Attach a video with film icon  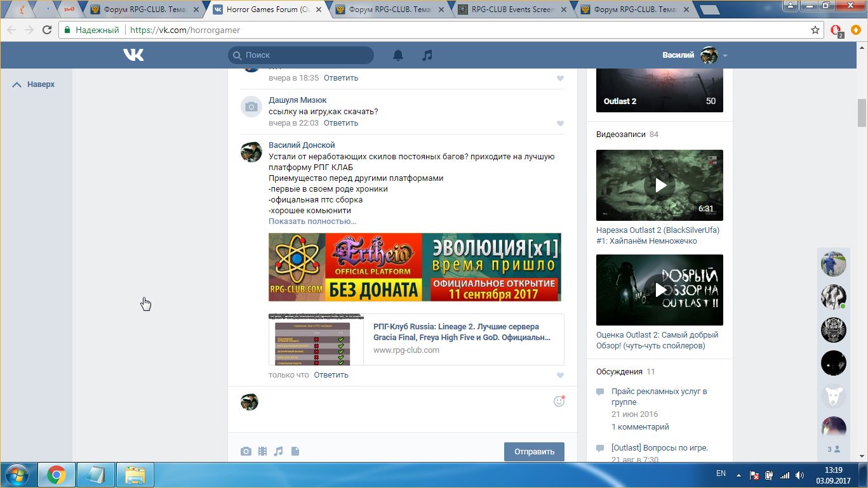click(x=262, y=452)
